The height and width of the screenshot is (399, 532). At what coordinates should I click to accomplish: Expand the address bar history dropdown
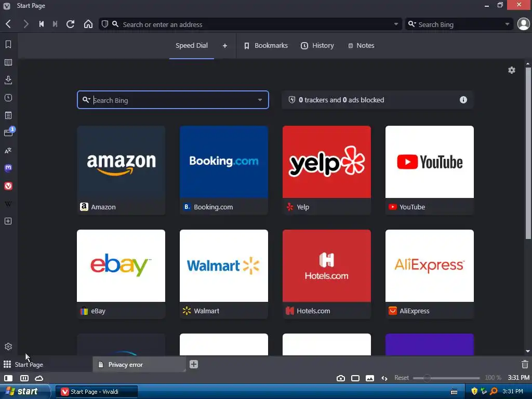395,24
